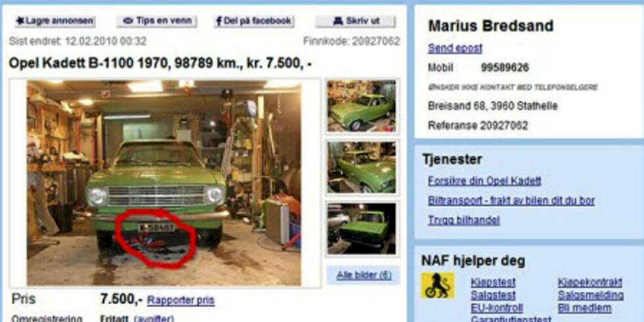Open Kjøpstest link under NAF
Viewport: 644px width, 322px height.
coord(493,282)
